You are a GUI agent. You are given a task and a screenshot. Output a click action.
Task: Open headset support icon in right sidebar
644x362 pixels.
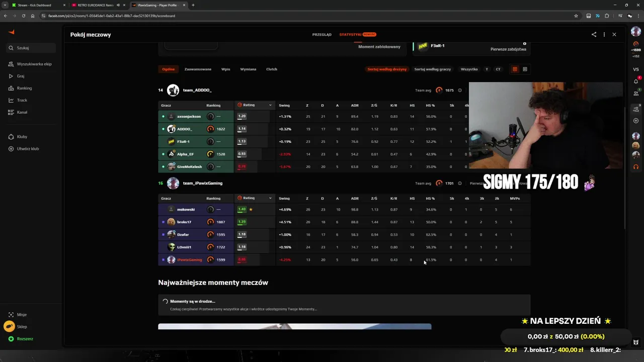636,166
